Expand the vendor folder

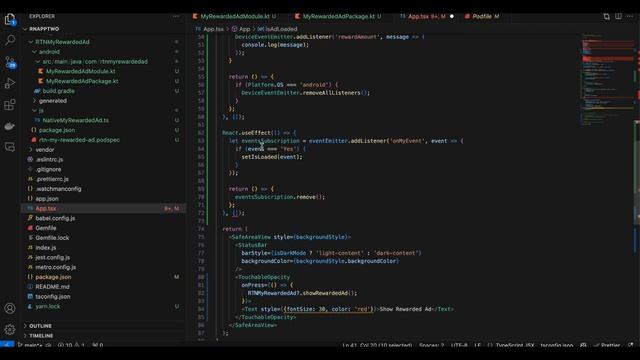(x=44, y=150)
